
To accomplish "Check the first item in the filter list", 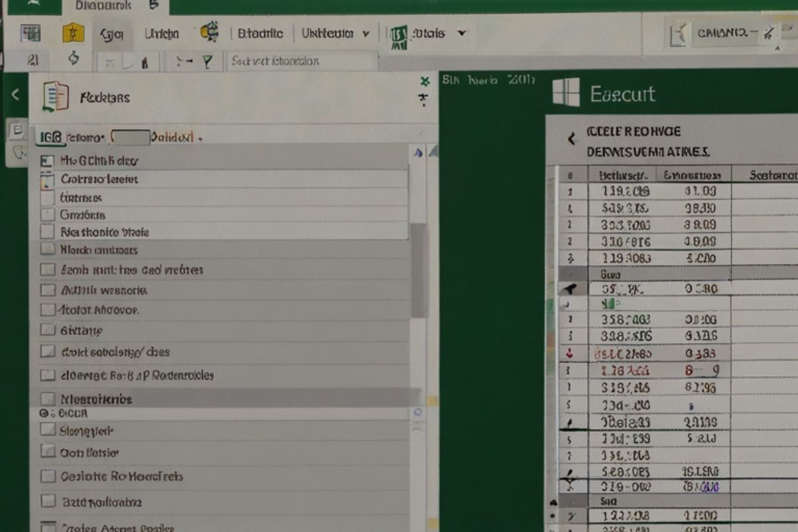I will coord(47,160).
